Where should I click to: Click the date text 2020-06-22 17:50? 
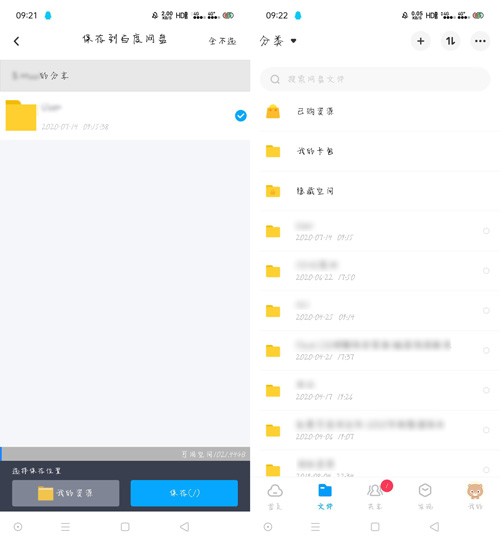click(325, 277)
